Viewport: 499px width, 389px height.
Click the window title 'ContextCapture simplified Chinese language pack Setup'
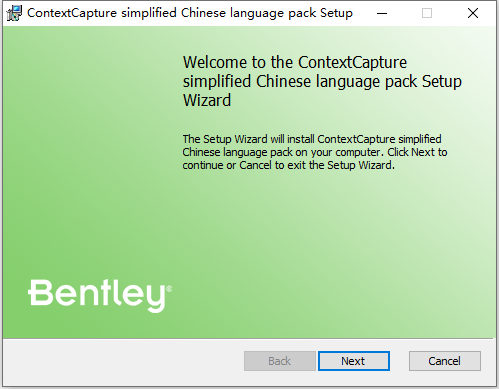[190, 13]
